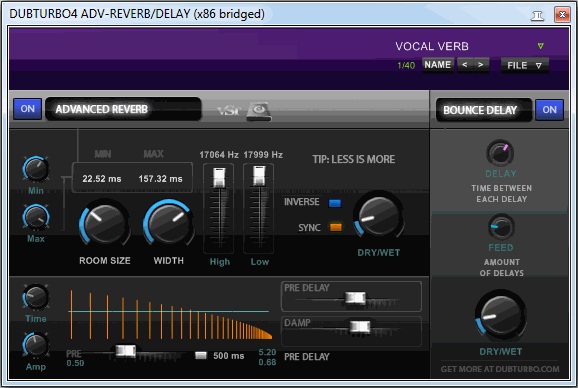
Task: Click the 5.20 value readout
Action: coord(267,352)
